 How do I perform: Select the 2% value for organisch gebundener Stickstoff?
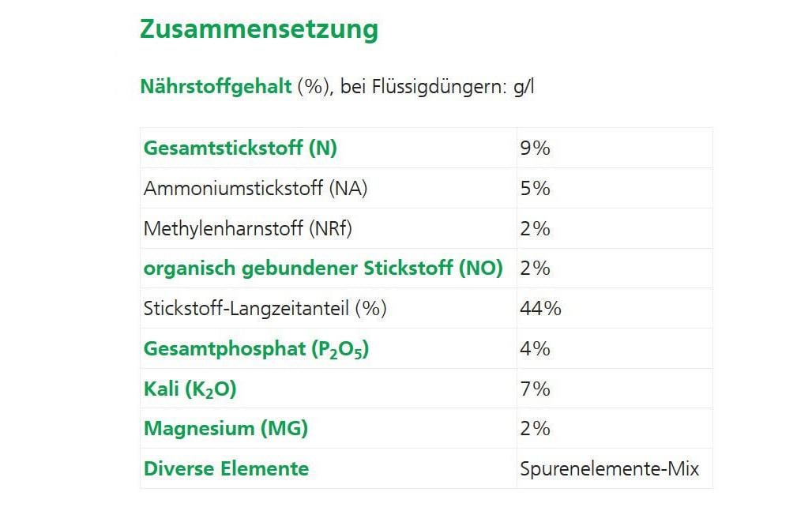[535, 269]
